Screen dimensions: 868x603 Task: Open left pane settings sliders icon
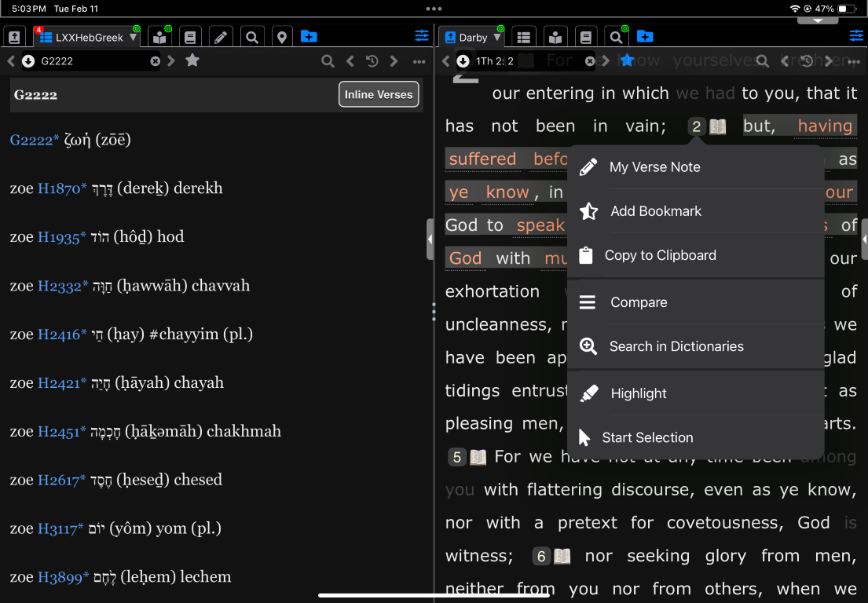pos(422,36)
